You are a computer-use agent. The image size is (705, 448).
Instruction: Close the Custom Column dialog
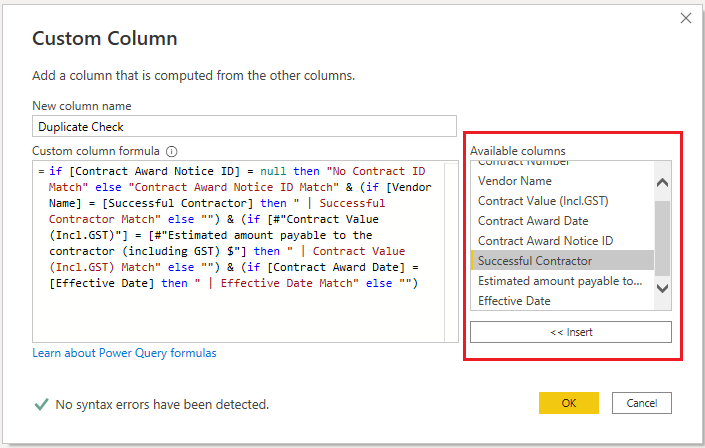686,18
